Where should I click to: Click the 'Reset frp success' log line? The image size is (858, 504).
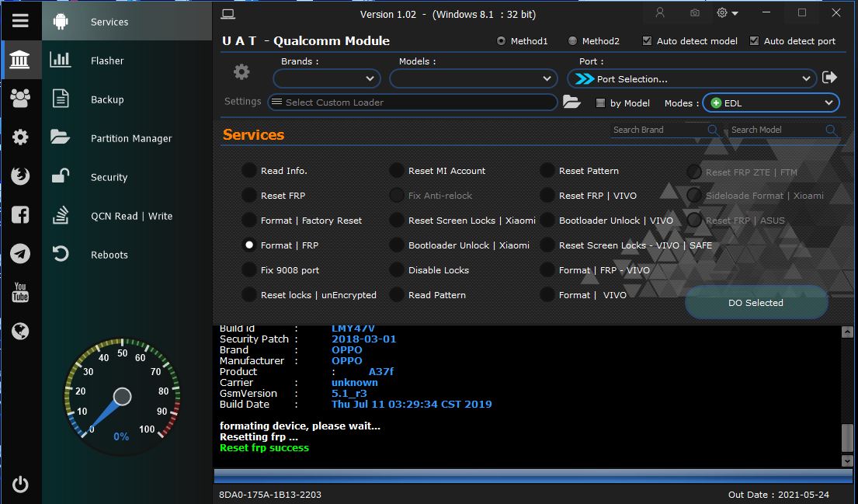(x=264, y=447)
